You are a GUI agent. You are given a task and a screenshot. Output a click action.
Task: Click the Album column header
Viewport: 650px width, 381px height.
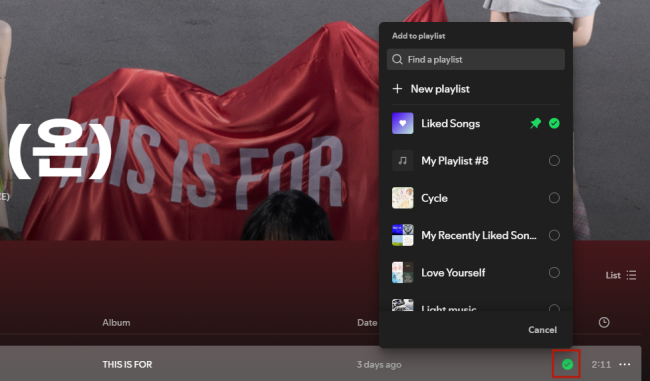116,323
